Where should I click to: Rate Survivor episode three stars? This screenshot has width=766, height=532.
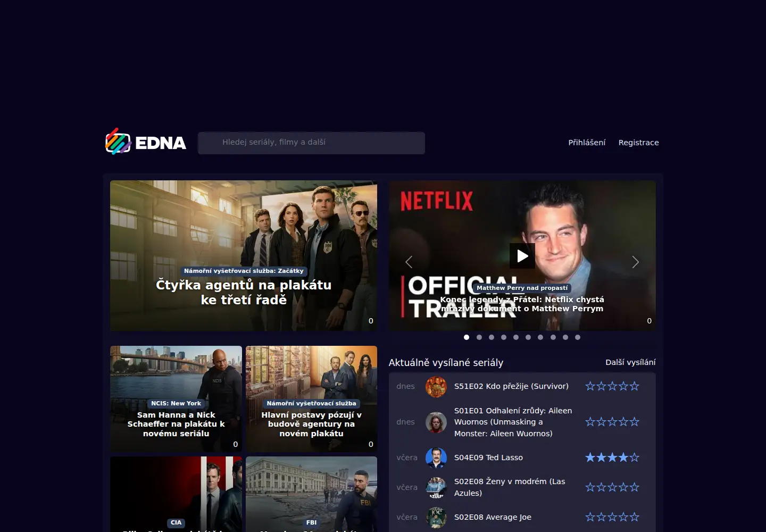point(612,386)
